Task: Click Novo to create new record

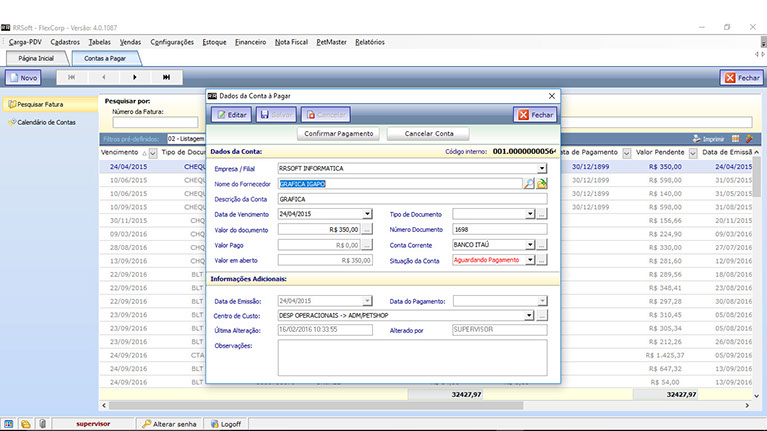Action: 23,77
